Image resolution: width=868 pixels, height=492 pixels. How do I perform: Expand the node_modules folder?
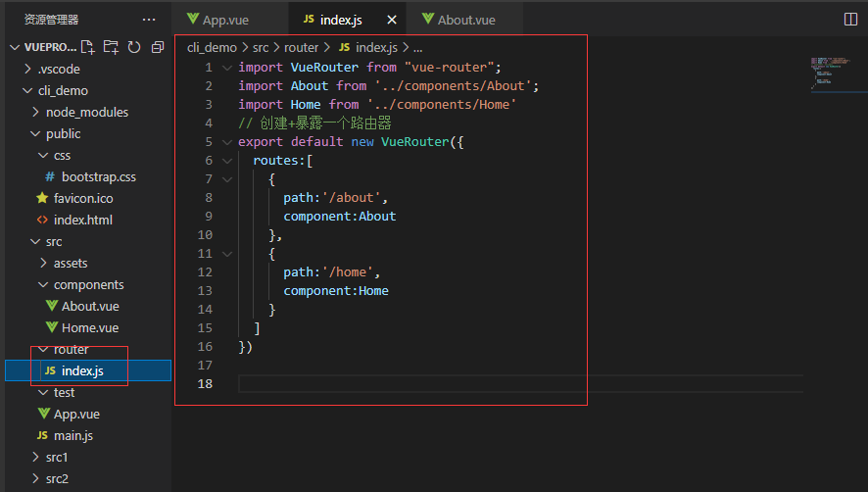pyautogui.click(x=35, y=113)
